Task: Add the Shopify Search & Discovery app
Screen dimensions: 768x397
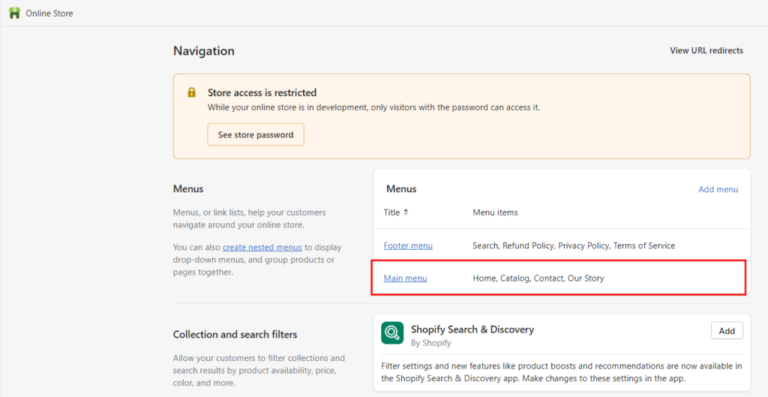Action: (727, 331)
